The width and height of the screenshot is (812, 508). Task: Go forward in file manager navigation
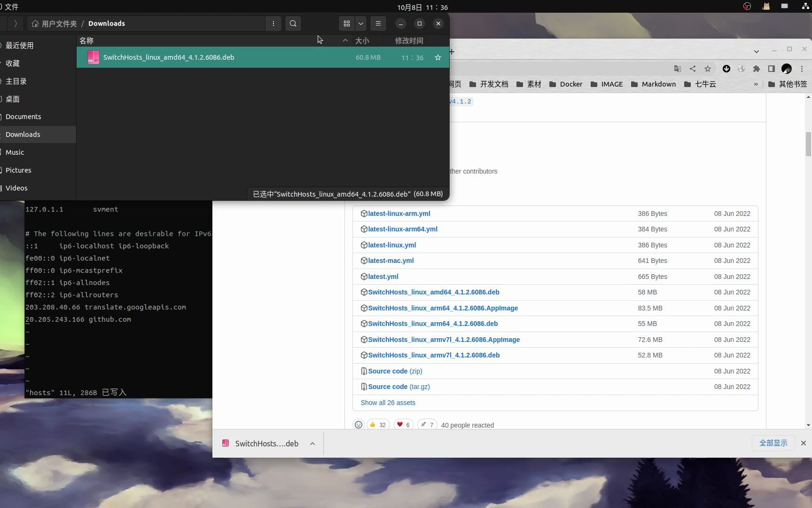point(16,24)
